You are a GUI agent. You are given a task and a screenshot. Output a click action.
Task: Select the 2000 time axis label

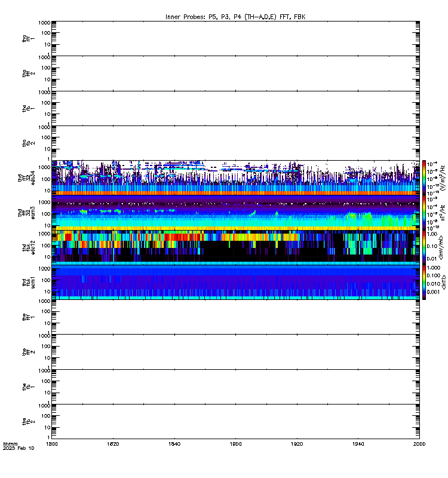(x=419, y=444)
